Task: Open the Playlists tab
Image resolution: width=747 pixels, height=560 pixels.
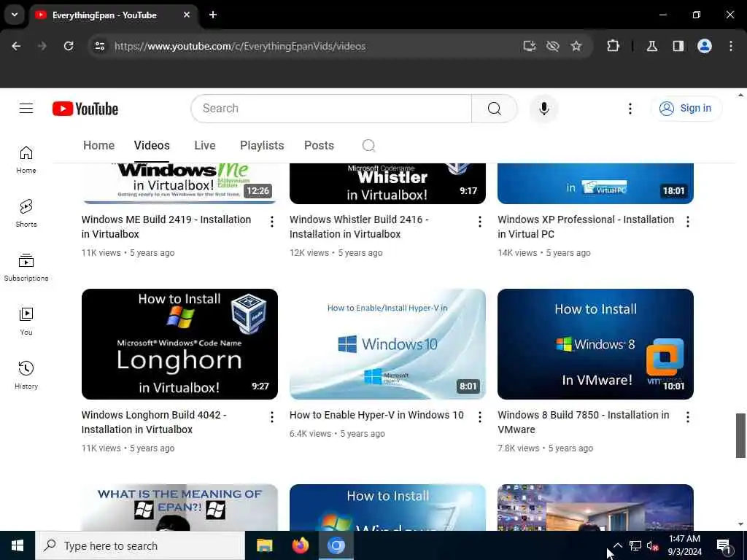Action: [262, 145]
